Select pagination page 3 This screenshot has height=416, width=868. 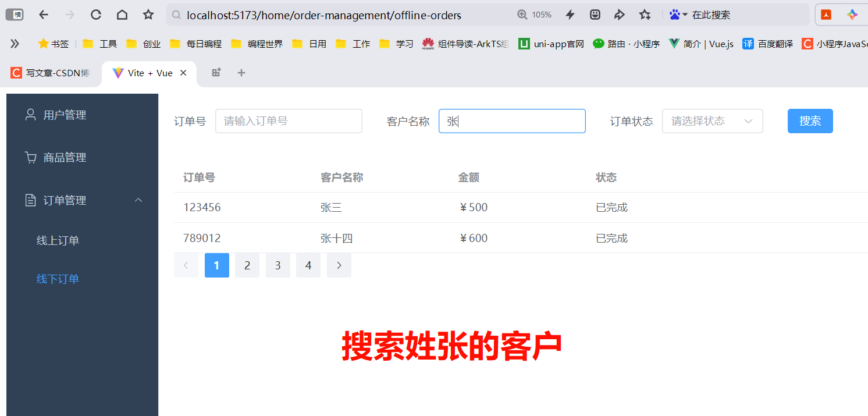point(278,265)
